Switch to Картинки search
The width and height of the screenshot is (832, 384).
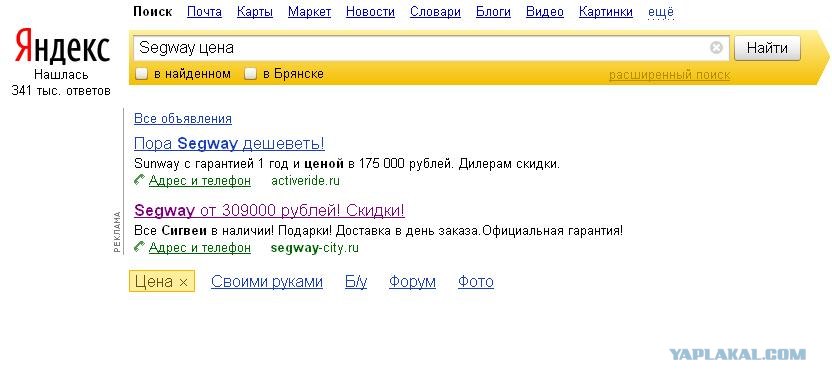(606, 12)
